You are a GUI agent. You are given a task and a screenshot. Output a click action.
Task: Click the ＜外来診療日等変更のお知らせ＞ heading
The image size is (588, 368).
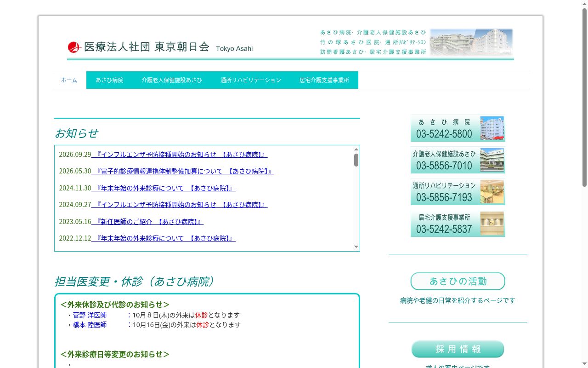115,354
